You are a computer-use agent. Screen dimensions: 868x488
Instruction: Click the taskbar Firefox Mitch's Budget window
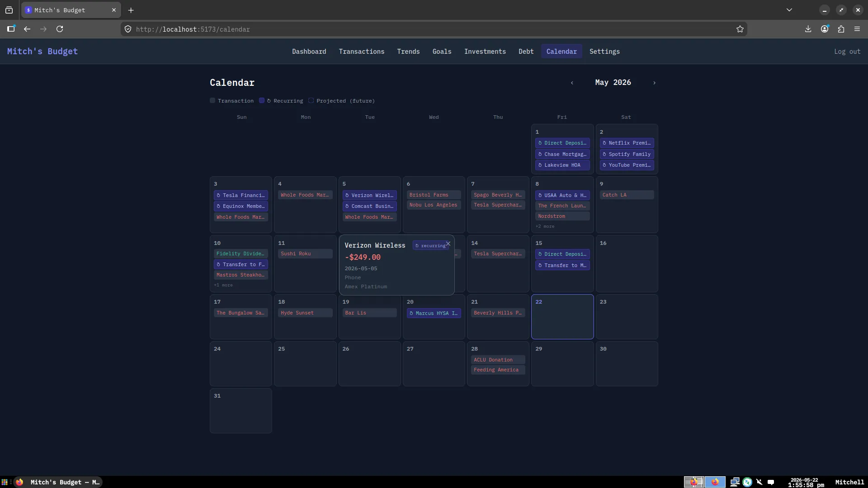pos(58,482)
